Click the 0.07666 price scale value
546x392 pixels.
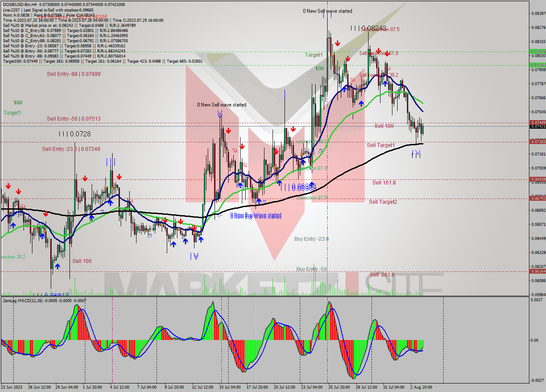click(x=538, y=98)
